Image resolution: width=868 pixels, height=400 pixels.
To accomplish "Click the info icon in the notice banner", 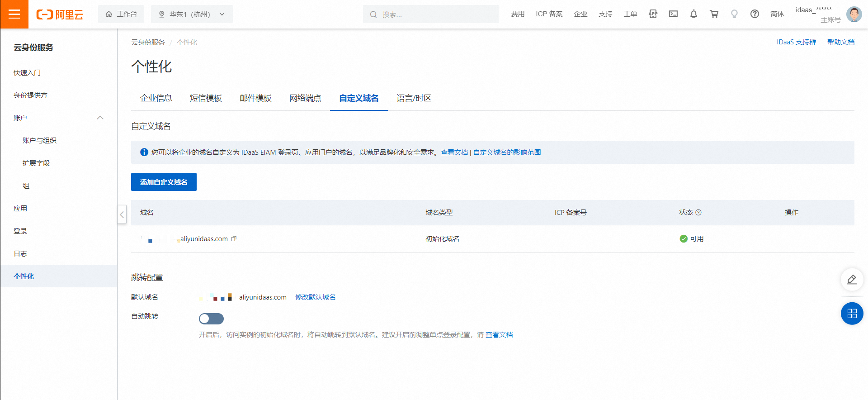I will [144, 152].
